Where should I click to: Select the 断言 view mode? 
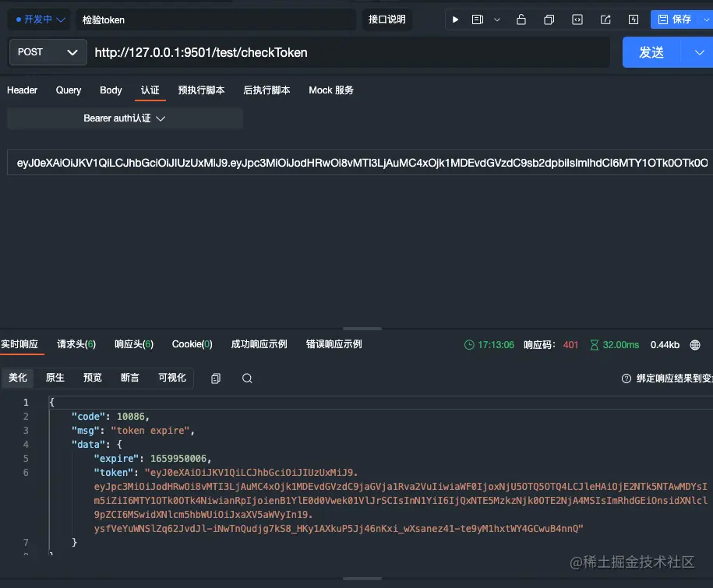(x=129, y=378)
